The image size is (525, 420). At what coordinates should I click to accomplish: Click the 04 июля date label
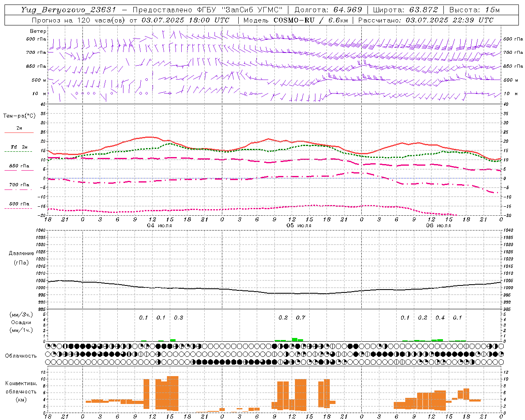click(160, 226)
